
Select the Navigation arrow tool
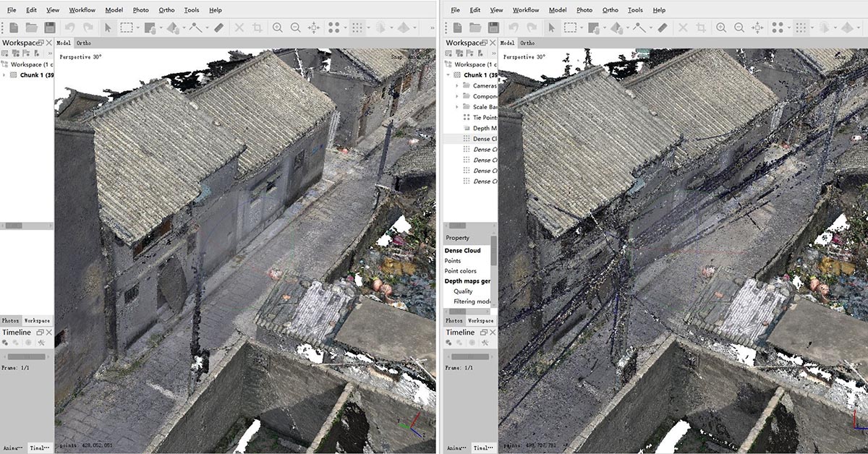[x=109, y=27]
